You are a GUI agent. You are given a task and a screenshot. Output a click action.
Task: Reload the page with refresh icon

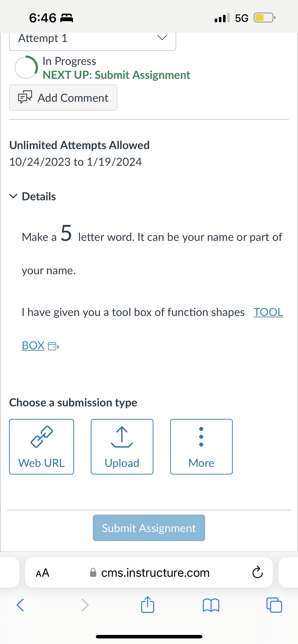(x=257, y=573)
